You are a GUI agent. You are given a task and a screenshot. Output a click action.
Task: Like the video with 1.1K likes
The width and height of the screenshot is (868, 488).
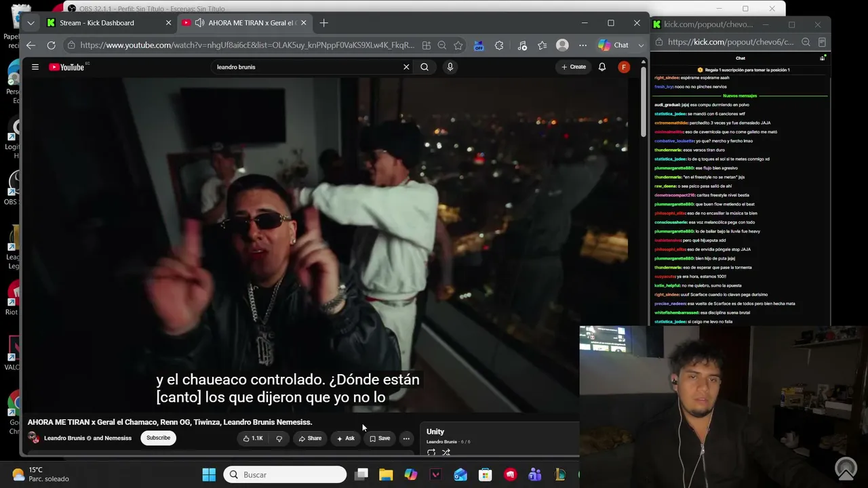(x=253, y=439)
